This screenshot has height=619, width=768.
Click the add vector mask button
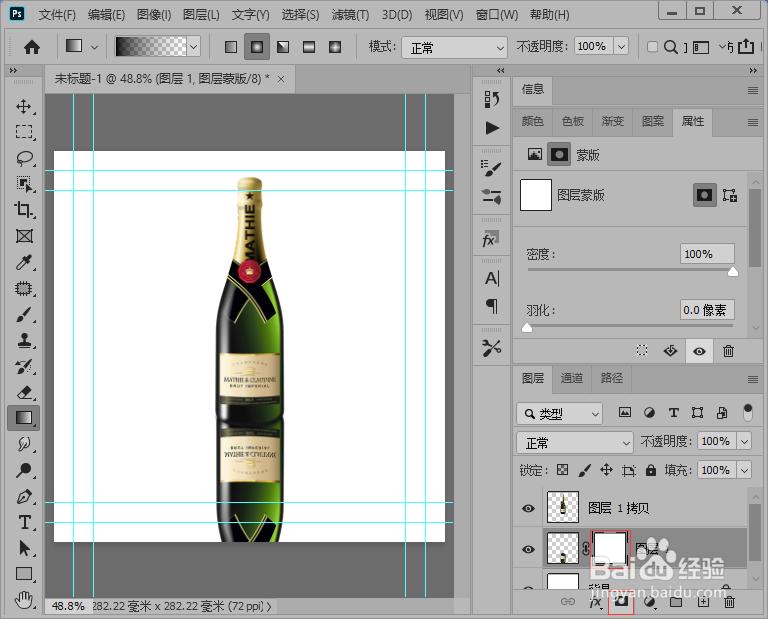click(730, 195)
